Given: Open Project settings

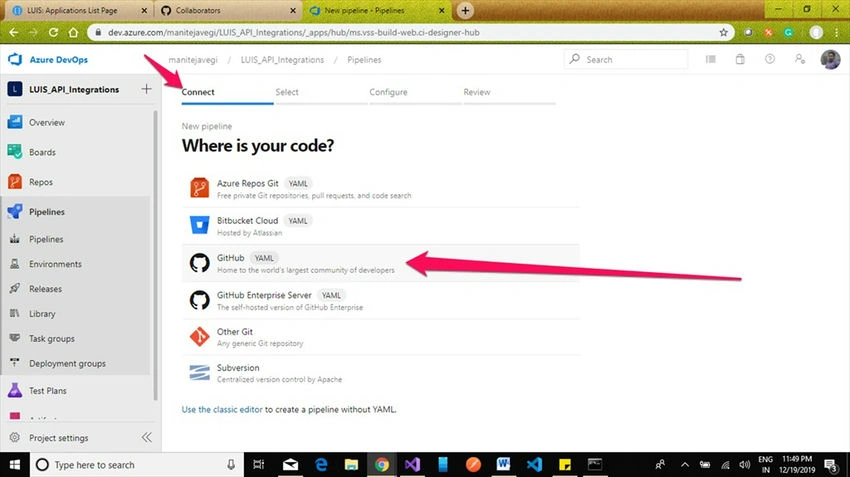Looking at the screenshot, I should (x=59, y=438).
